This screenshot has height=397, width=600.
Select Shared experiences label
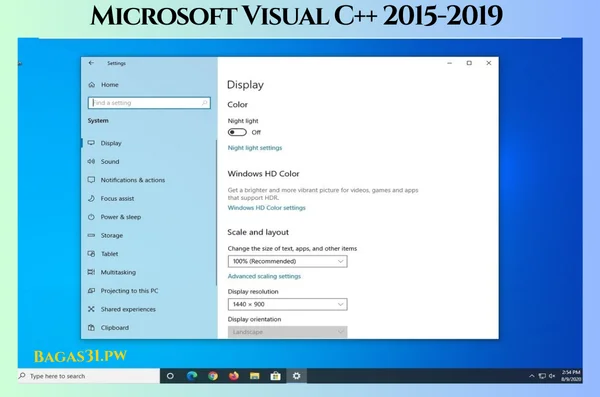(128, 309)
